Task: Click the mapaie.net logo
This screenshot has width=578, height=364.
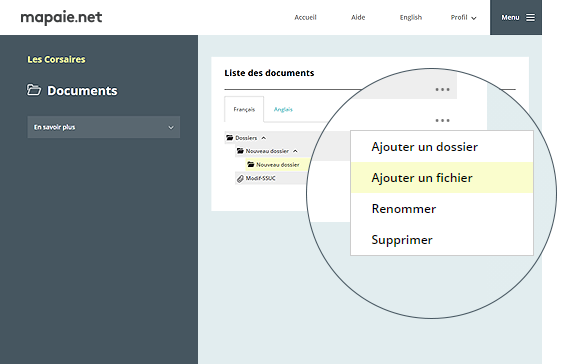Action: [x=61, y=17]
